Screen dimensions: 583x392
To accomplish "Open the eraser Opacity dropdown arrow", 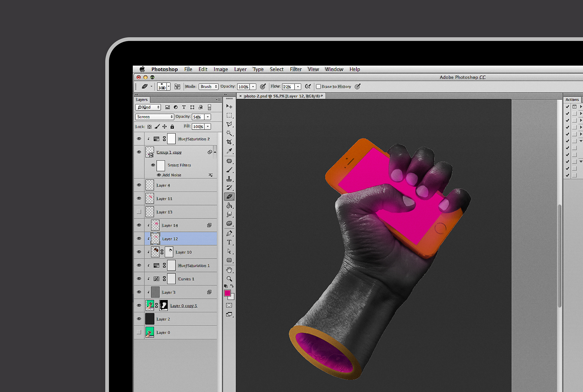I will point(253,87).
